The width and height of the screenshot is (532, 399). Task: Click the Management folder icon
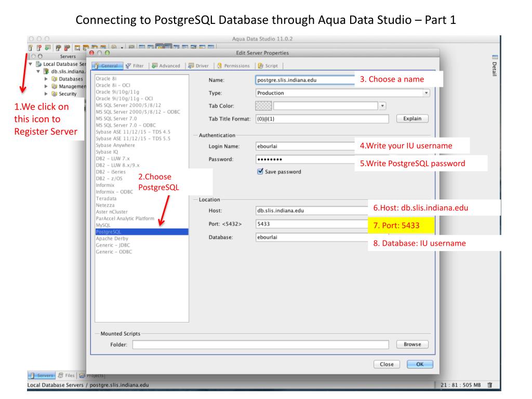coord(54,86)
